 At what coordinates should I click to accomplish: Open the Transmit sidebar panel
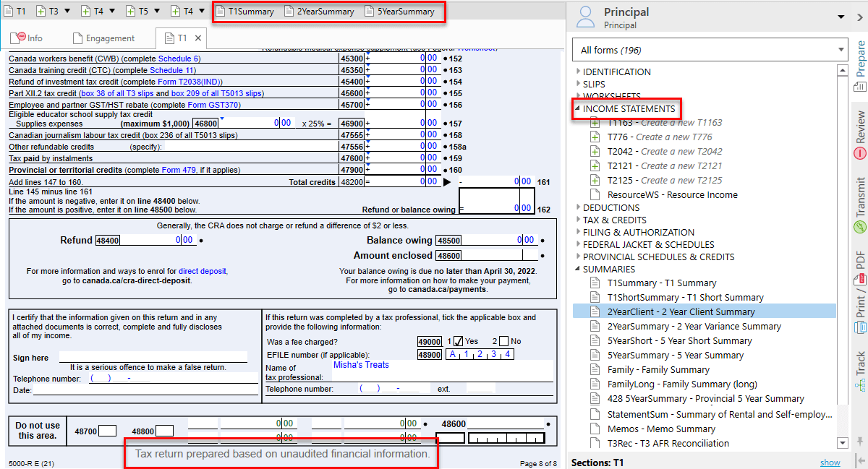click(860, 205)
